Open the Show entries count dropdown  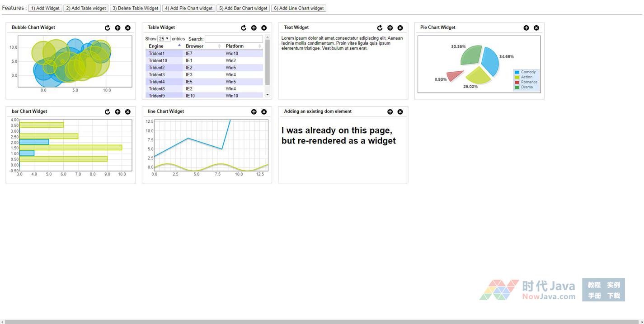[164, 39]
